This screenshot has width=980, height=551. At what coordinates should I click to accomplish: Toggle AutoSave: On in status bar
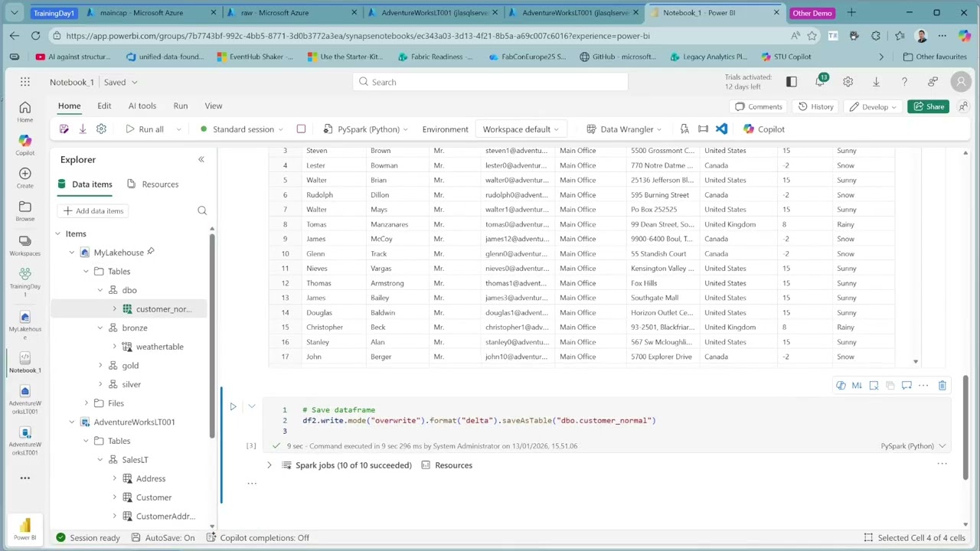[x=164, y=538]
